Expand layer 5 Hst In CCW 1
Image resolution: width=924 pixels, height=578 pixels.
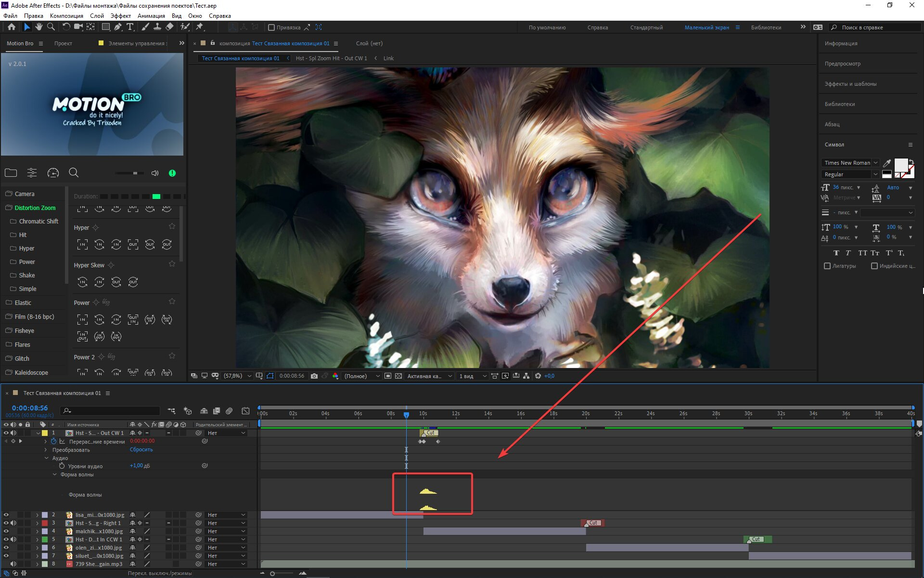37,539
